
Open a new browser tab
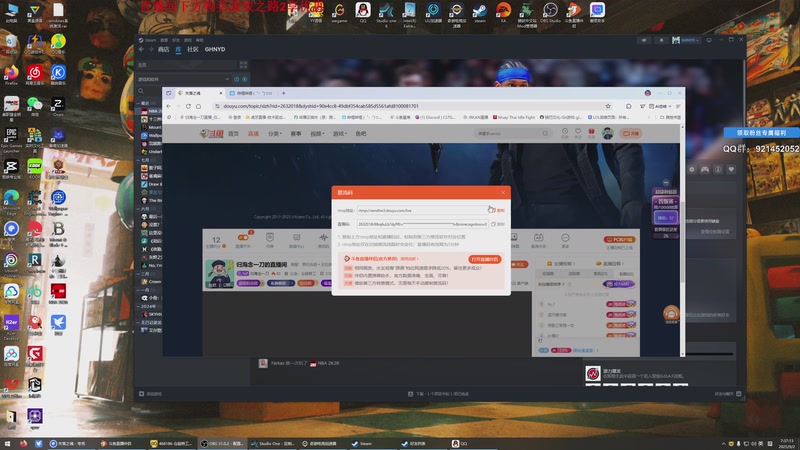click(284, 93)
